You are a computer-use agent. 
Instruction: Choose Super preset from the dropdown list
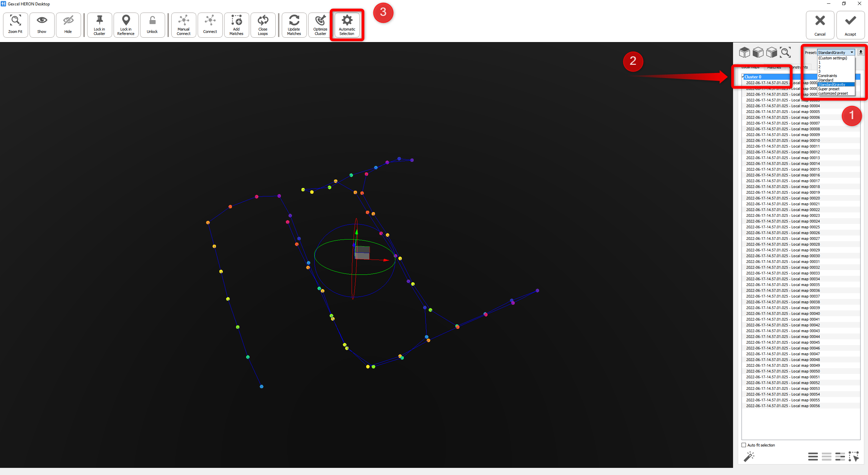pyautogui.click(x=829, y=89)
